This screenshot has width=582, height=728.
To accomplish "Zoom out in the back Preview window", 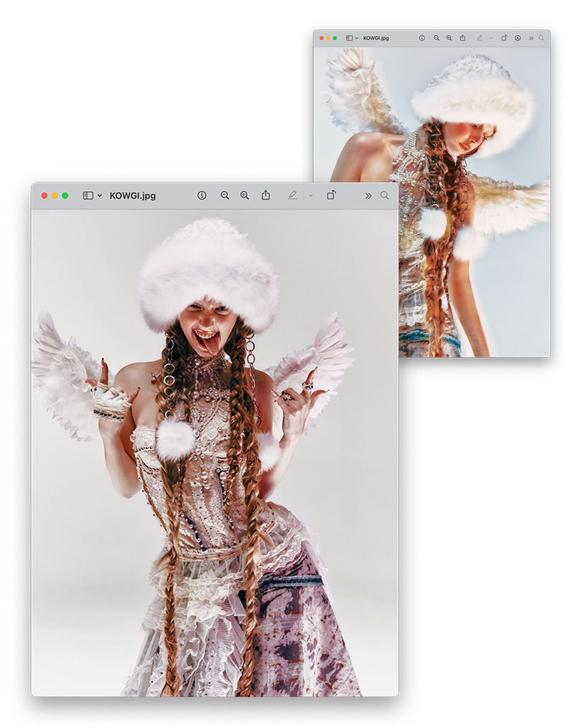I will [x=436, y=38].
